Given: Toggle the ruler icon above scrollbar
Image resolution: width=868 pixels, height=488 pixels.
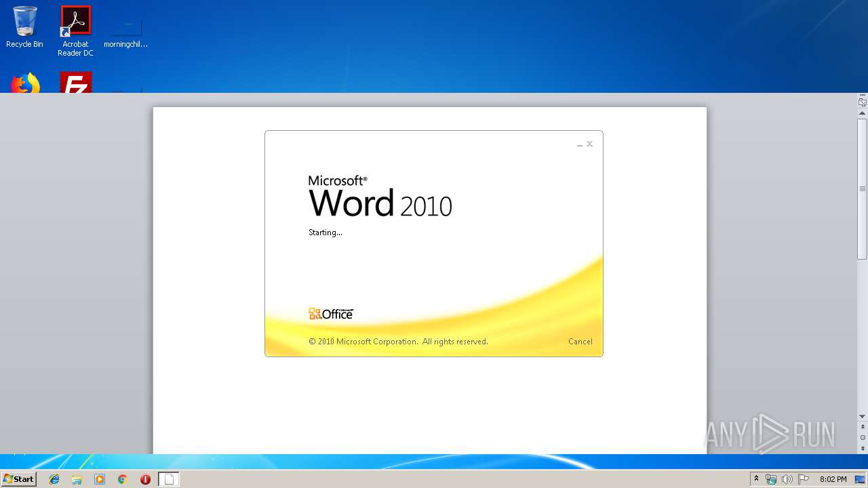Looking at the screenshot, I should [x=863, y=102].
